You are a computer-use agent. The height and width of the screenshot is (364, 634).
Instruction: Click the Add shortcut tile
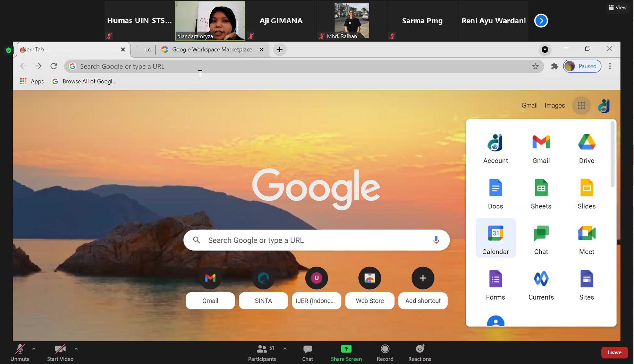423,288
